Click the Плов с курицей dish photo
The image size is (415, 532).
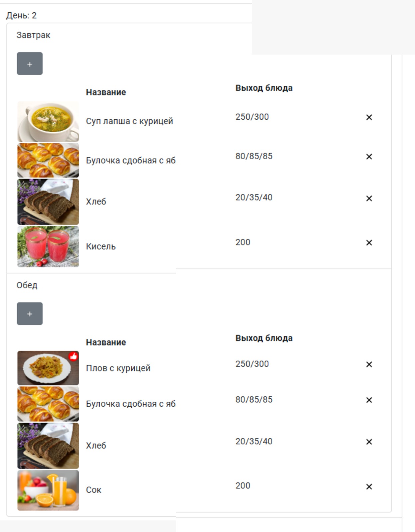tap(48, 368)
